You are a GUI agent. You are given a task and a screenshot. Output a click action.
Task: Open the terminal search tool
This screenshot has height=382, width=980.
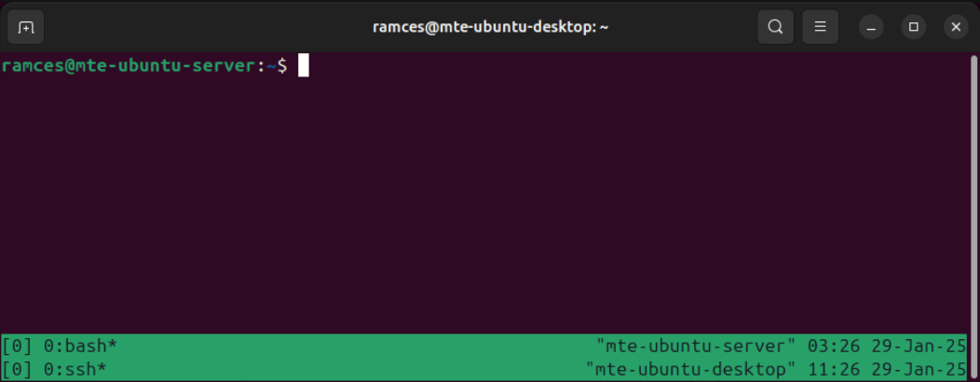click(776, 27)
